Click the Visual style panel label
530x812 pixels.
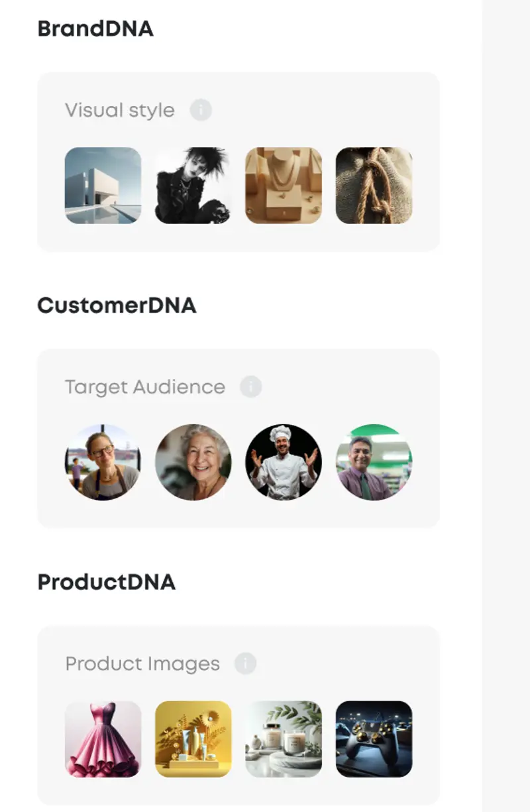click(120, 109)
